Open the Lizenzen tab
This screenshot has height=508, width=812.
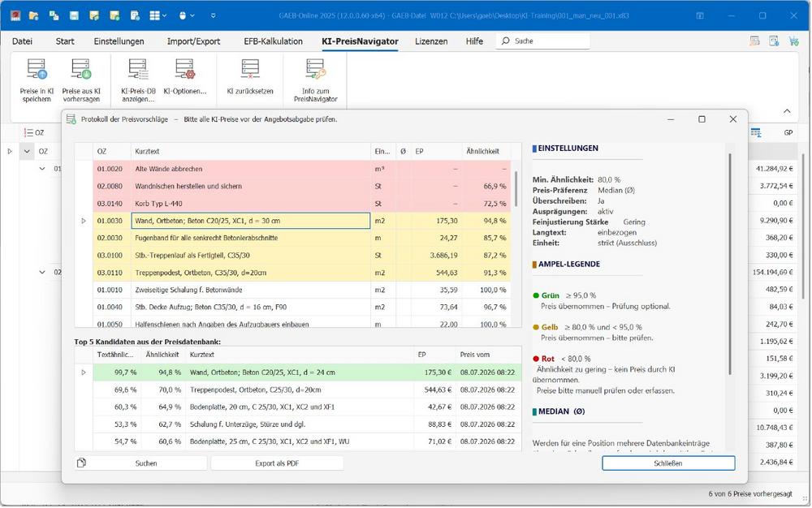431,41
